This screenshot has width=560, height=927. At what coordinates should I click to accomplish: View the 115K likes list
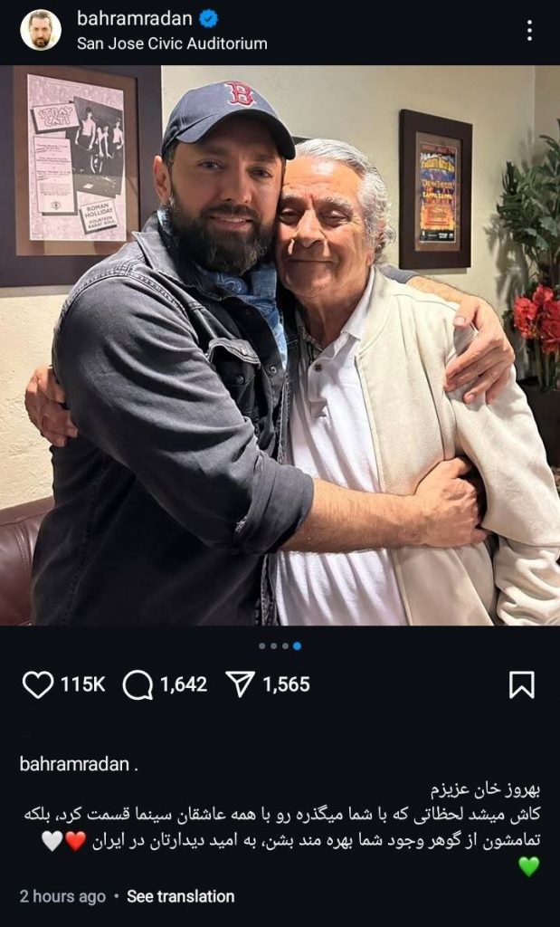[x=83, y=685]
